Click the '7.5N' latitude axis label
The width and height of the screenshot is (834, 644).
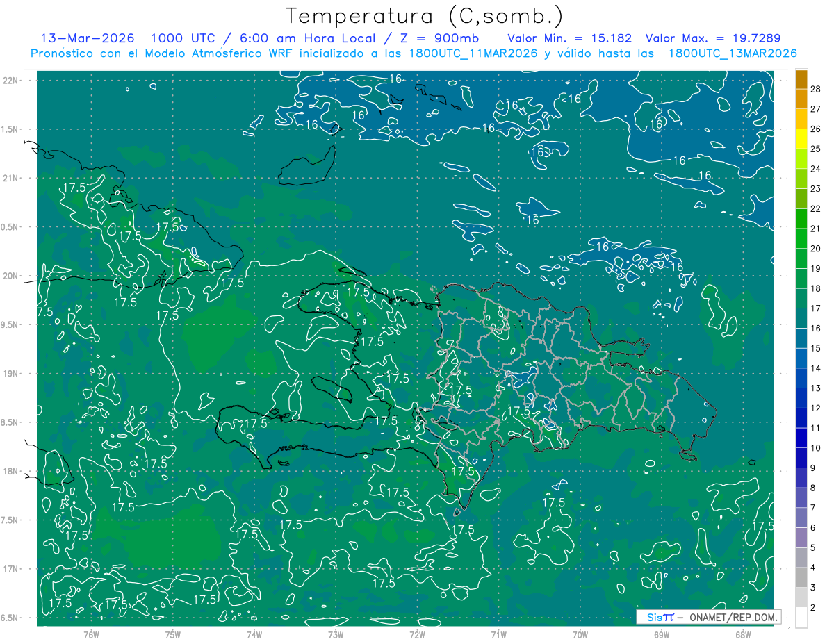[10, 520]
